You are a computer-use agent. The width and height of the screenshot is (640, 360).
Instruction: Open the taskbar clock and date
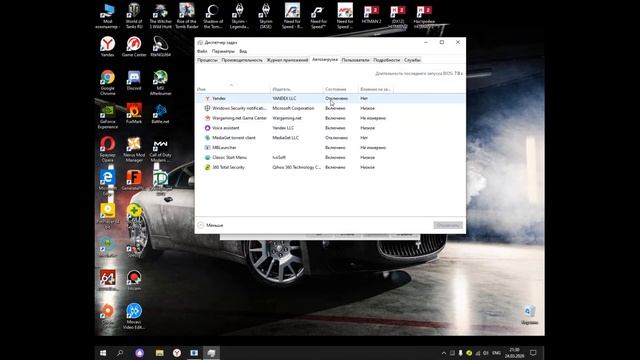(514, 353)
